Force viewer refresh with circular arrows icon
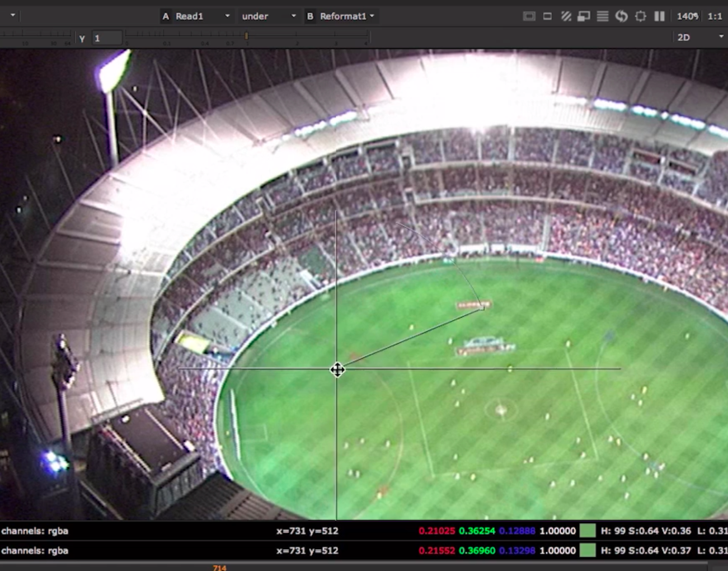The height and width of the screenshot is (571, 728). pyautogui.click(x=622, y=16)
